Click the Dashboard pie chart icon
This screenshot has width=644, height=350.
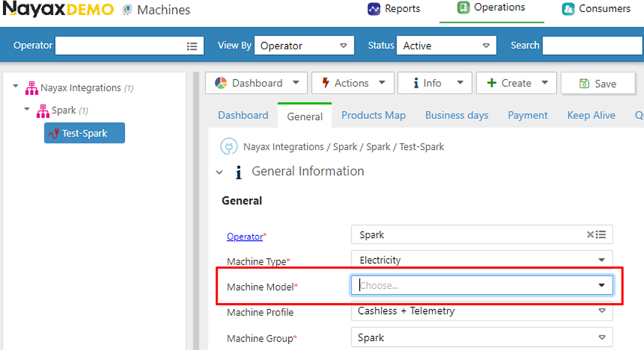click(221, 83)
